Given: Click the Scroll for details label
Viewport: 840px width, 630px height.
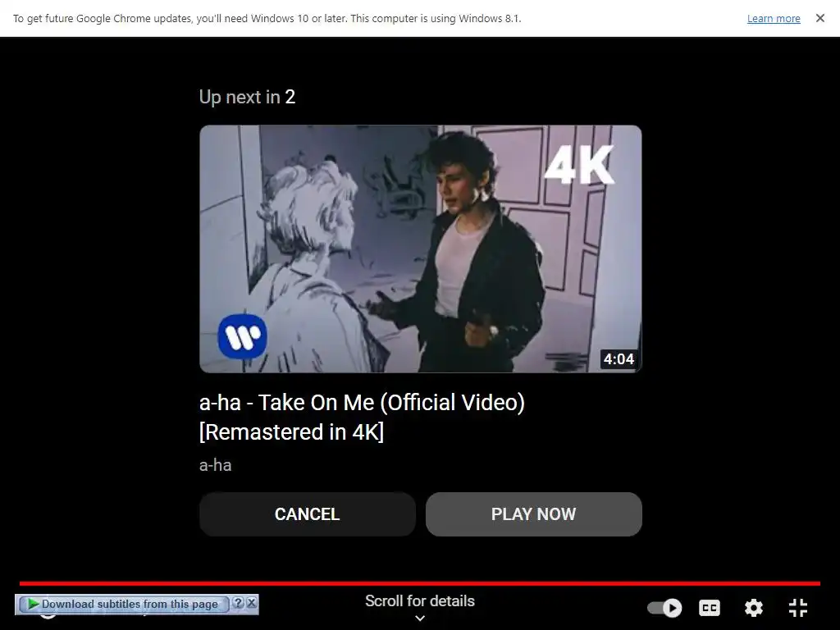Looking at the screenshot, I should (x=420, y=601).
